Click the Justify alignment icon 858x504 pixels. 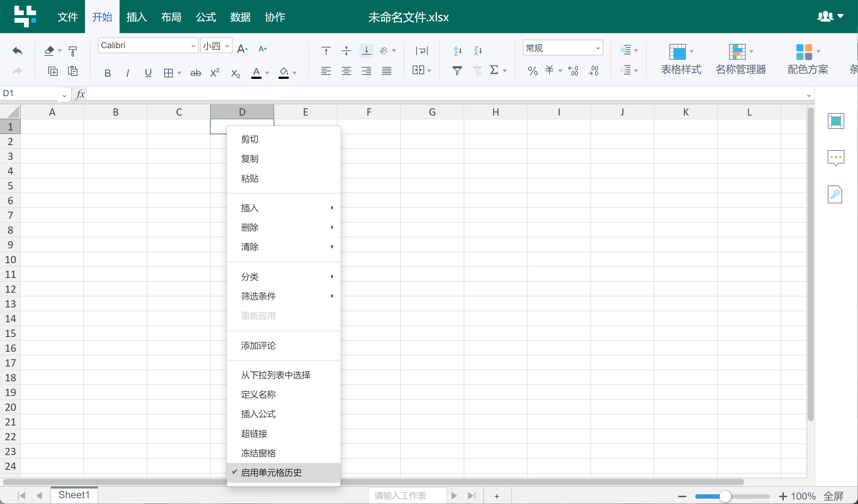tap(387, 71)
